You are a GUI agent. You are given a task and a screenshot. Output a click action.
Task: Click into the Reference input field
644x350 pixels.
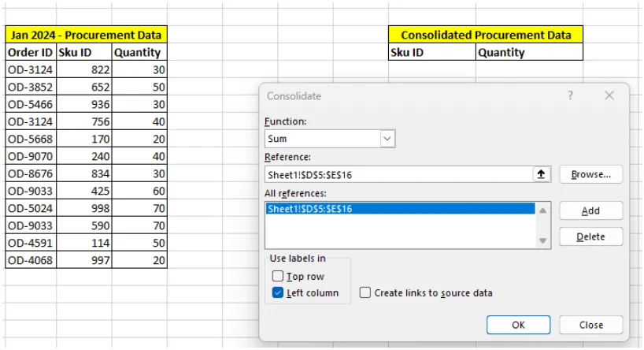[x=399, y=174]
